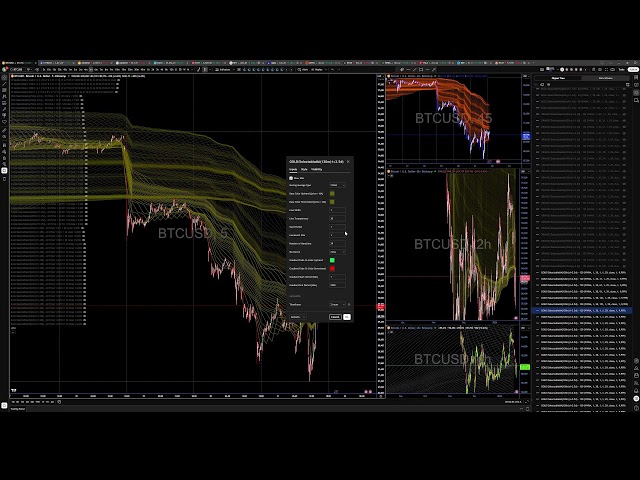Click the go-to-date calendar icon below the chart
This screenshot has height=480, width=640.
59,402
